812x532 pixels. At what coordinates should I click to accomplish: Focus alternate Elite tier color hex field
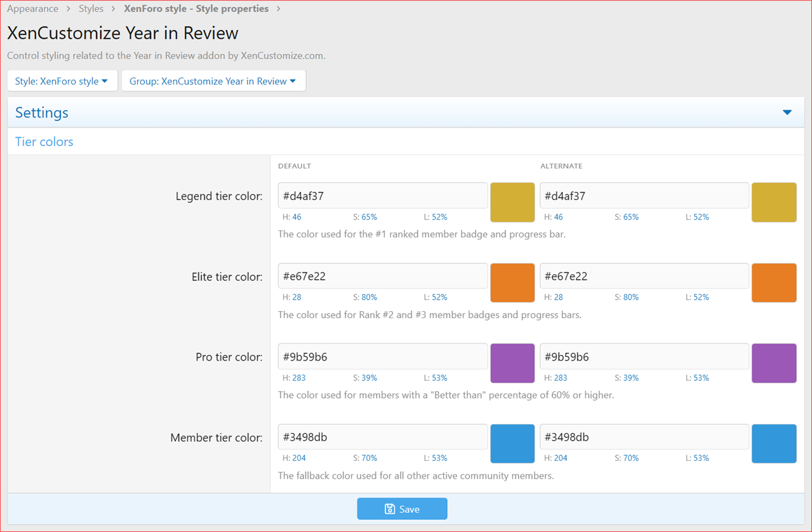pyautogui.click(x=644, y=276)
